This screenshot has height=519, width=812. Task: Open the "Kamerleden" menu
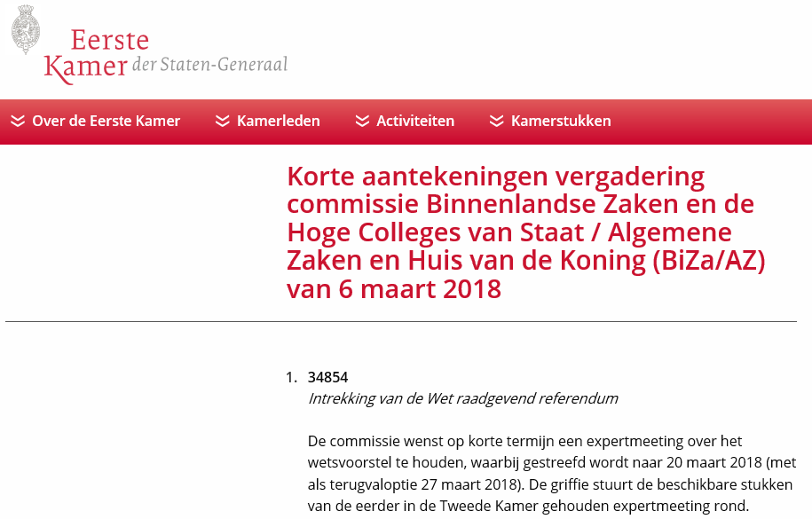(278, 121)
